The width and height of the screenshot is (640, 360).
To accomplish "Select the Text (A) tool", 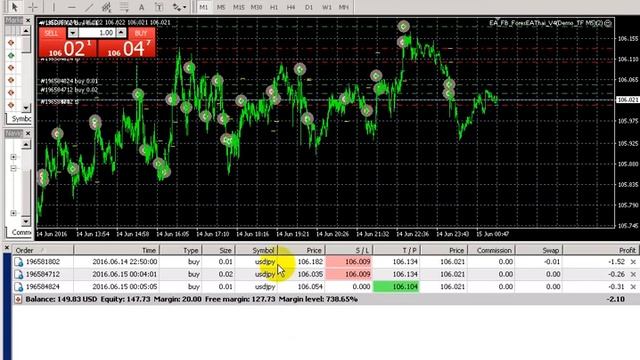I will tap(141, 7).
